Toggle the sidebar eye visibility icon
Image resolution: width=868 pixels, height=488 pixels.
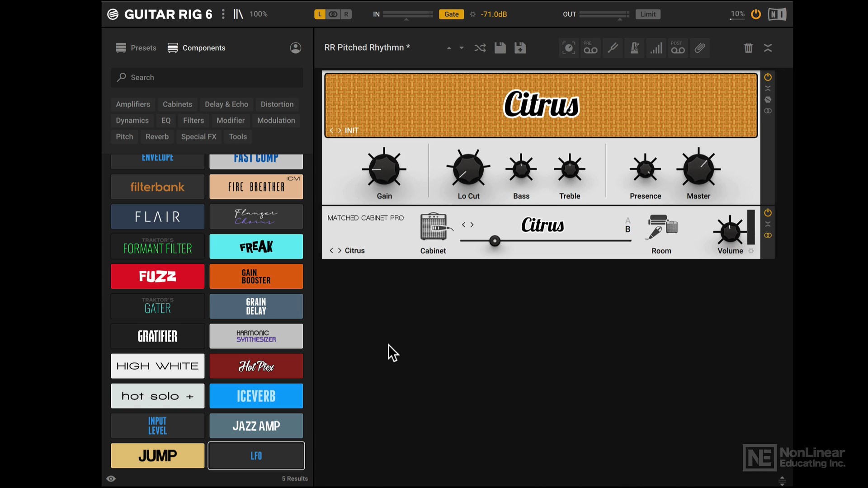(x=111, y=479)
